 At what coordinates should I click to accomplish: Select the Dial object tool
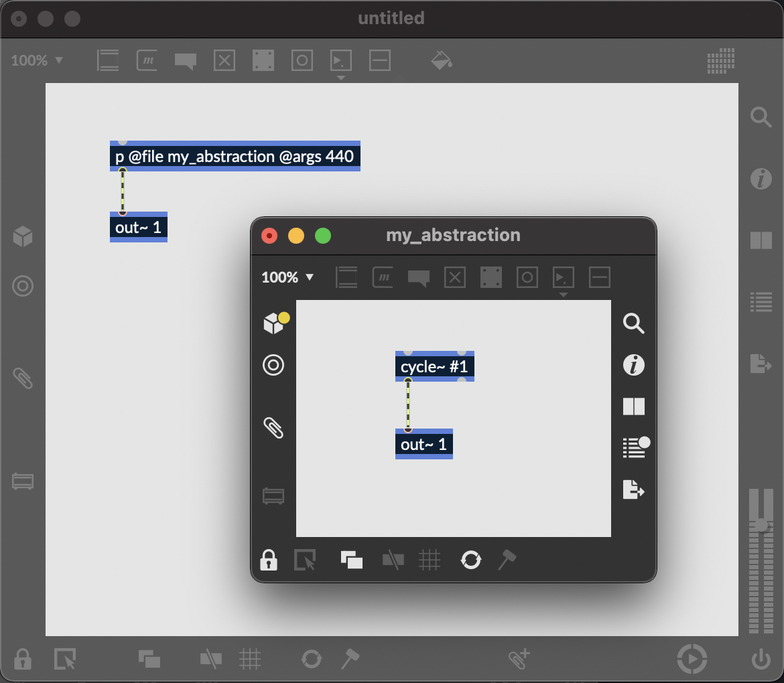pos(302,60)
